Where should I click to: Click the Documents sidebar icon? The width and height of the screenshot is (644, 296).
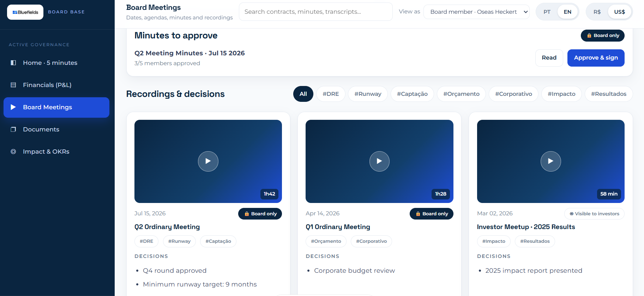pos(13,129)
